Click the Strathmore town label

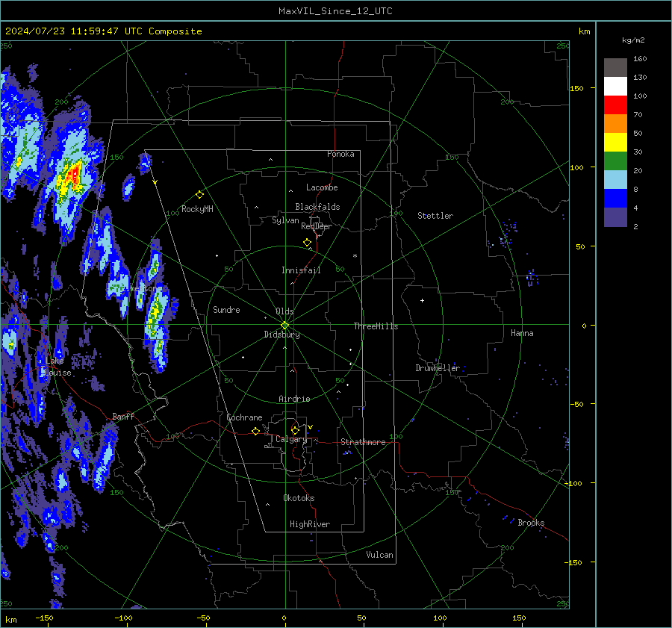(x=363, y=442)
